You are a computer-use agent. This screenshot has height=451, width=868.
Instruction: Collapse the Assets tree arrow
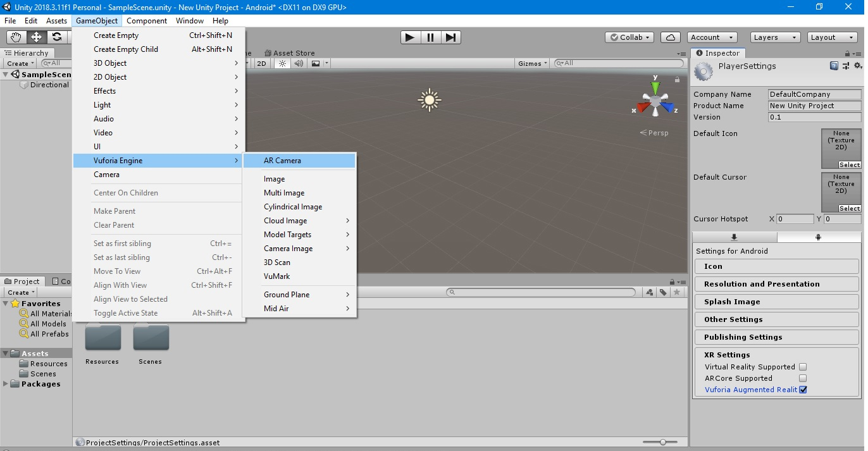(x=6, y=354)
